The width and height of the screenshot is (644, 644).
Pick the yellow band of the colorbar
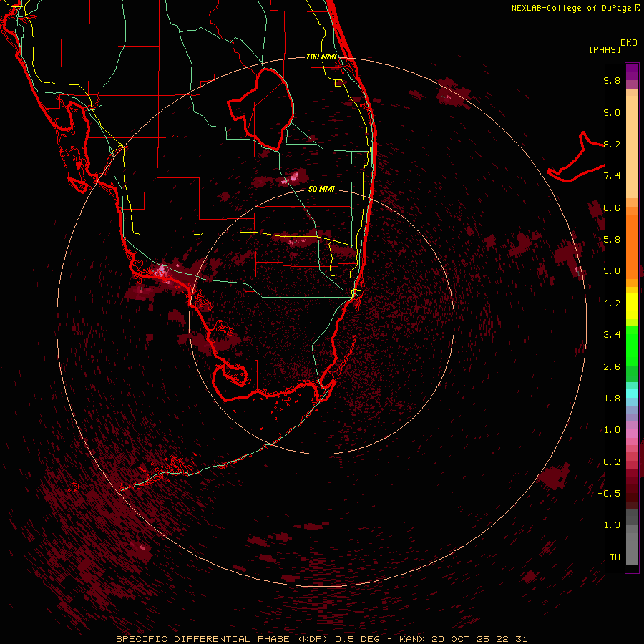pos(632,306)
